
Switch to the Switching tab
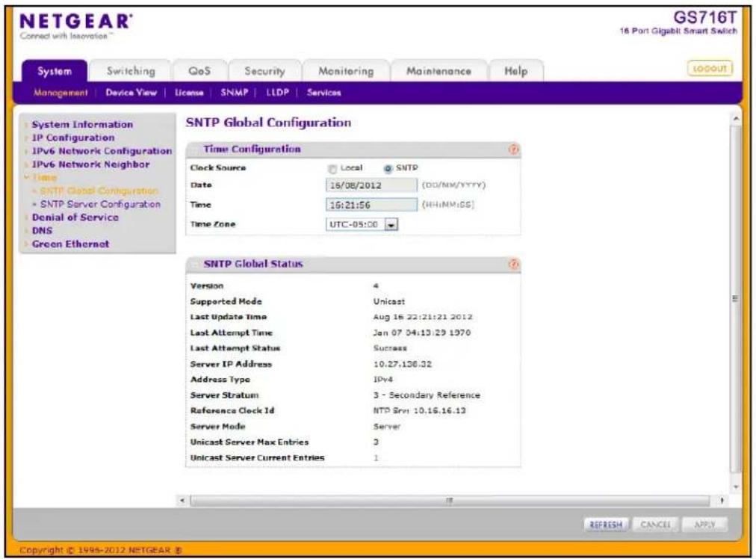point(131,71)
